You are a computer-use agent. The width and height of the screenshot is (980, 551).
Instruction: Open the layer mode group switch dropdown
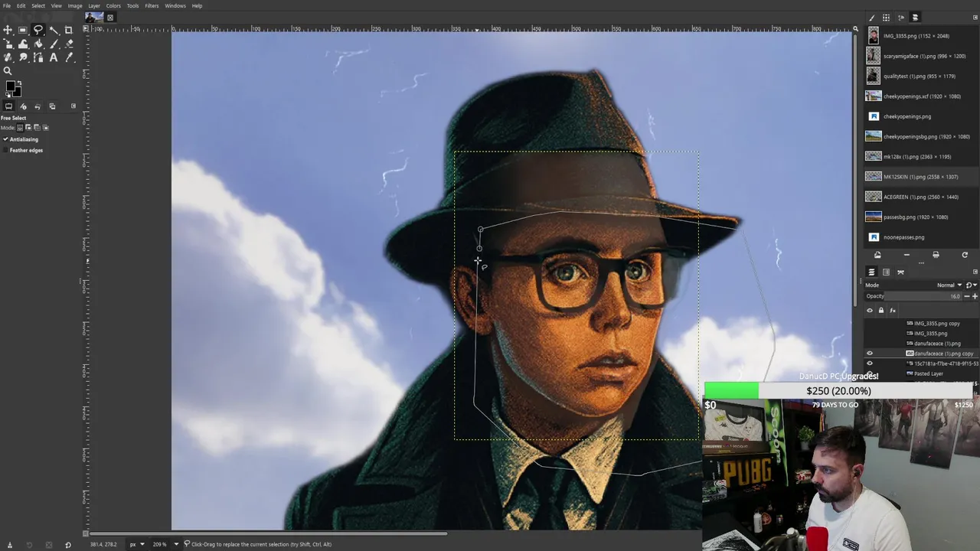pyautogui.click(x=970, y=285)
